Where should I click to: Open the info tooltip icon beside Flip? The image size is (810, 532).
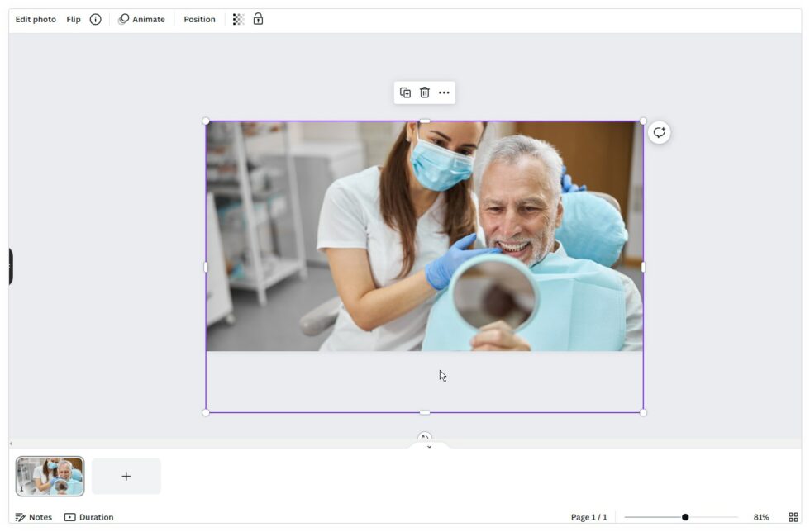tap(94, 19)
